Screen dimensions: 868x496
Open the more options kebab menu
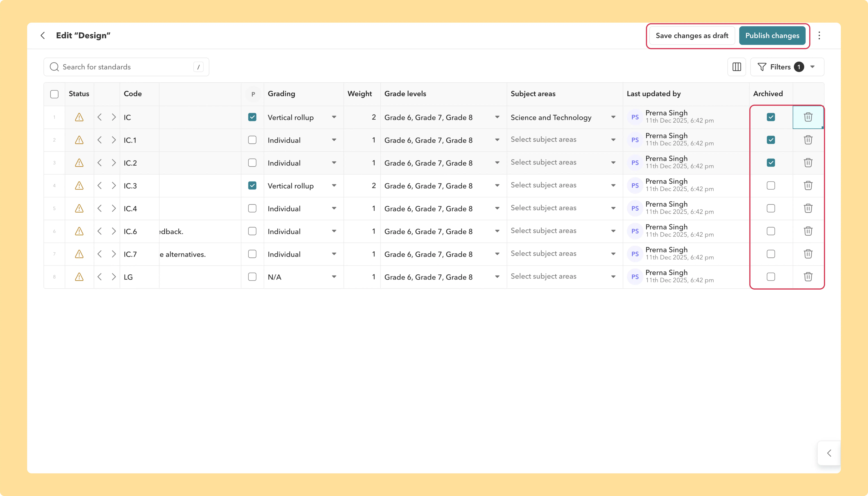[819, 35]
